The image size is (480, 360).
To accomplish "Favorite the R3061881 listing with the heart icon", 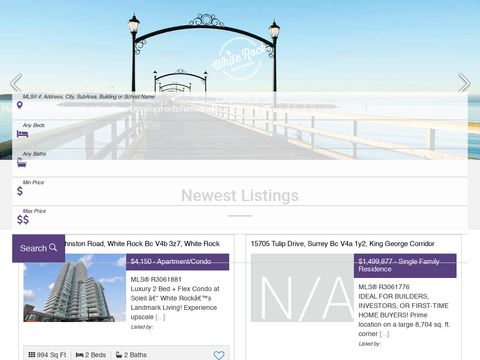I will click(x=219, y=355).
